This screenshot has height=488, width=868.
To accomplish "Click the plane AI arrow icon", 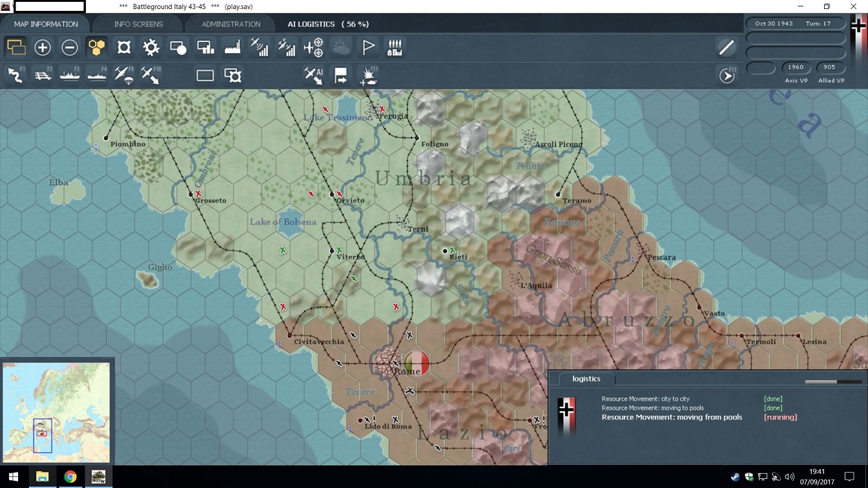I will [x=313, y=76].
